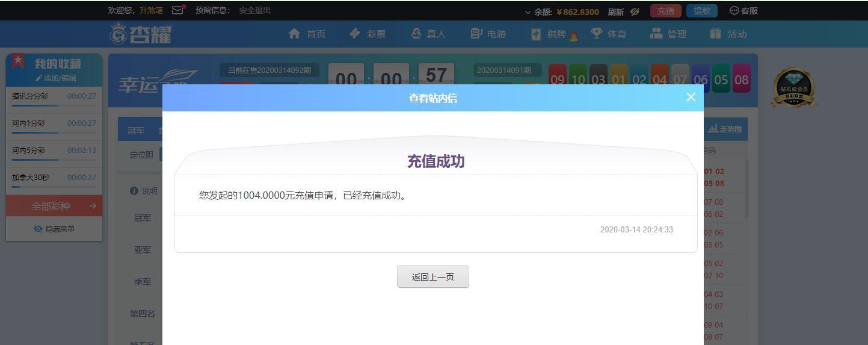This screenshot has height=345, width=868.
Task: Click the ticket icon beside 彩票
Action: pyautogui.click(x=355, y=34)
